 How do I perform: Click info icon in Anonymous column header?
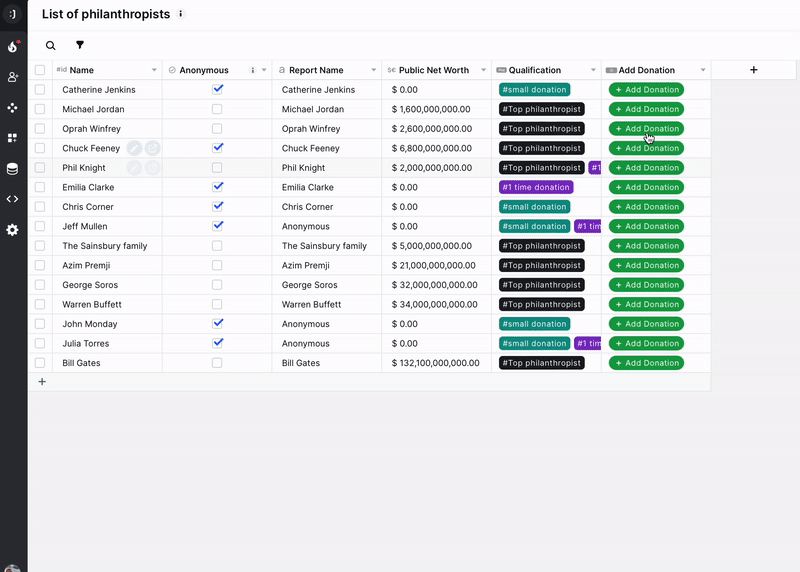pos(253,70)
